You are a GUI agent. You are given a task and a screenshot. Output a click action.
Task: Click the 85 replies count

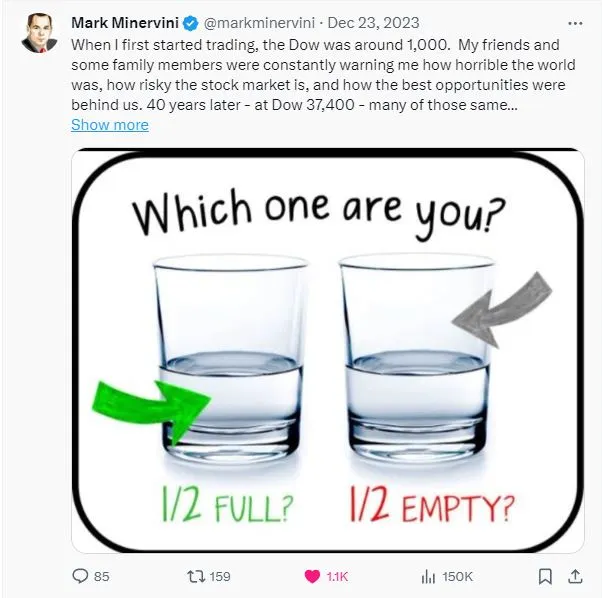click(x=101, y=576)
